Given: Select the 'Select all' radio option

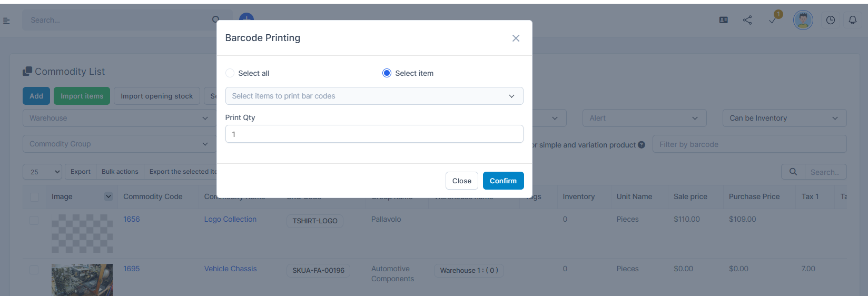Looking at the screenshot, I should click(230, 73).
